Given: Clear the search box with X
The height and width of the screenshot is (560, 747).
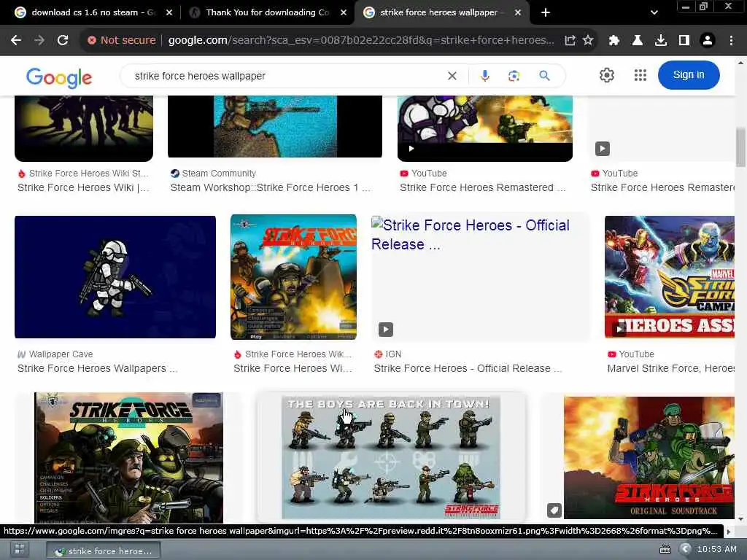Looking at the screenshot, I should (x=452, y=76).
